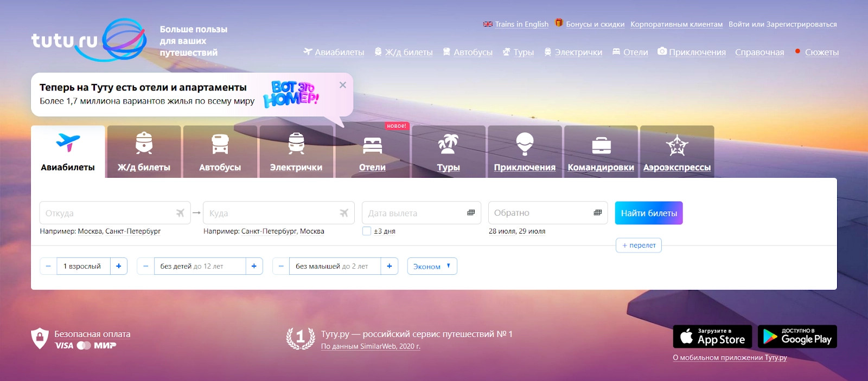Click the airplane icon on Авиабилеты tab
Viewport: 868px width, 381px height.
[68, 142]
